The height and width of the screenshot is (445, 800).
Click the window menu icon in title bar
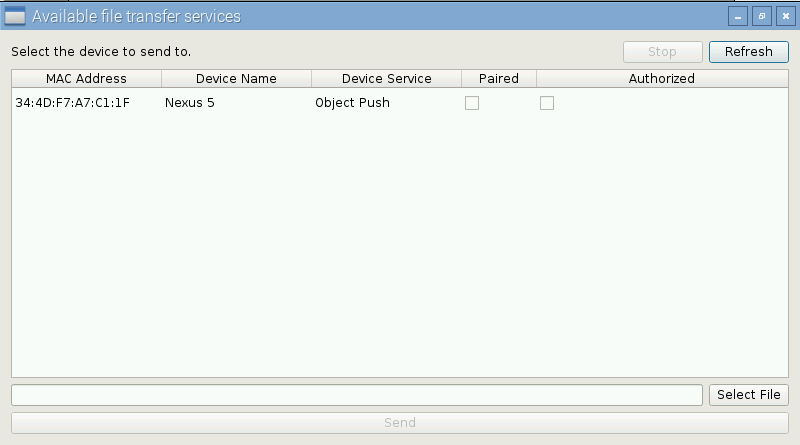point(15,16)
